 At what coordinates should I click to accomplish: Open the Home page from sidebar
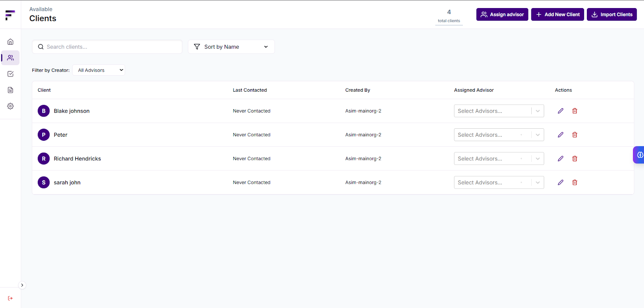click(x=10, y=42)
